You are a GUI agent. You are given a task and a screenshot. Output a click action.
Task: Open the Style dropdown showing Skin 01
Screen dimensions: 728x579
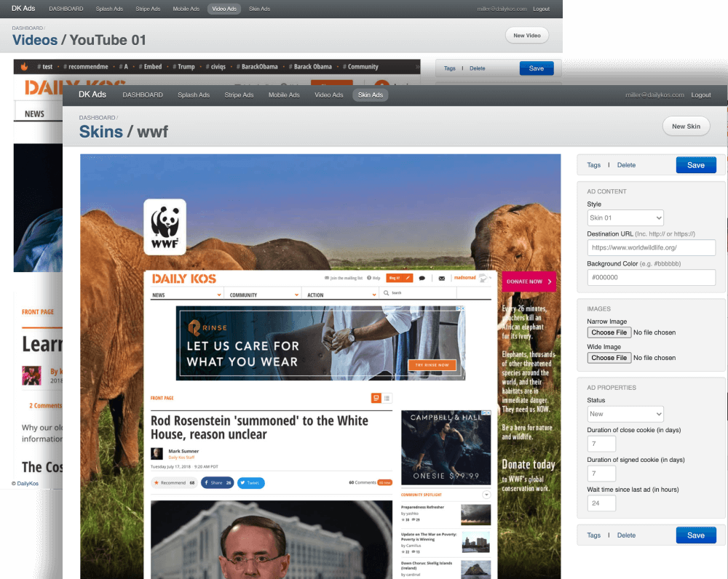625,217
